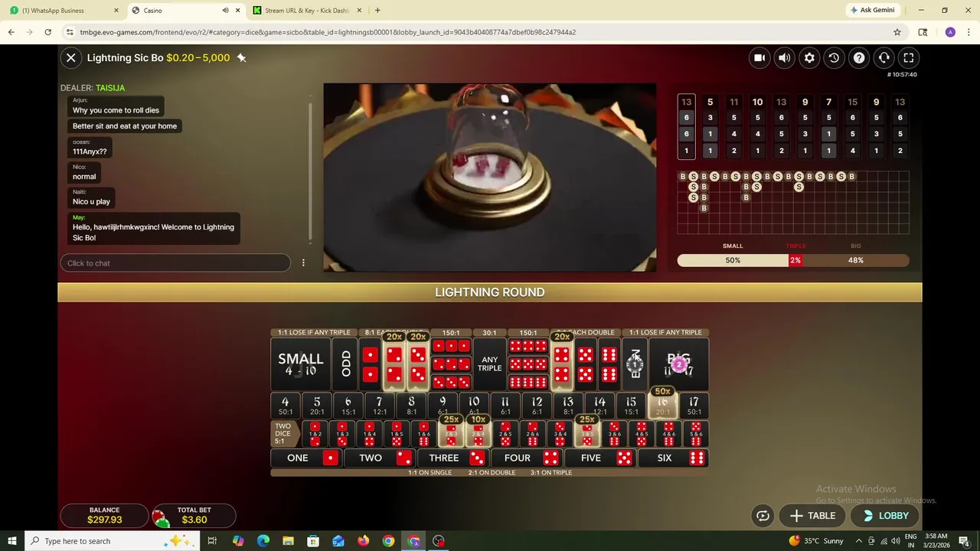
Task: Bet on single FOUR
Action: (x=527, y=458)
